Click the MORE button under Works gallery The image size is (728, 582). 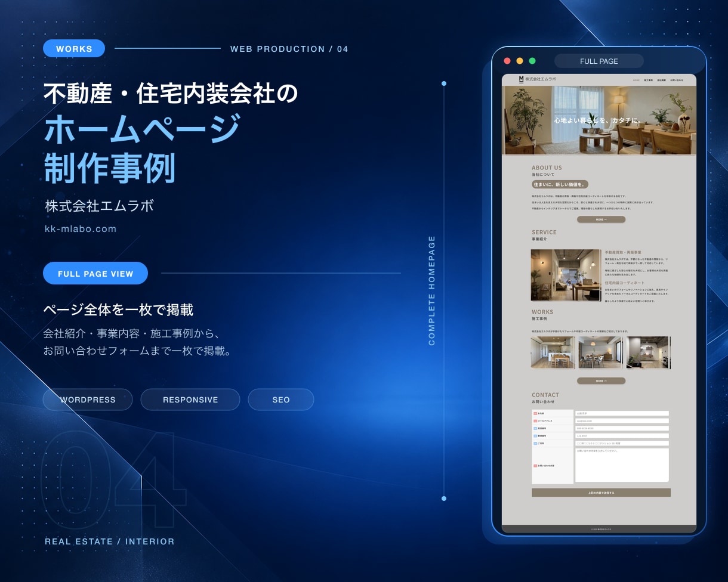coord(601,380)
